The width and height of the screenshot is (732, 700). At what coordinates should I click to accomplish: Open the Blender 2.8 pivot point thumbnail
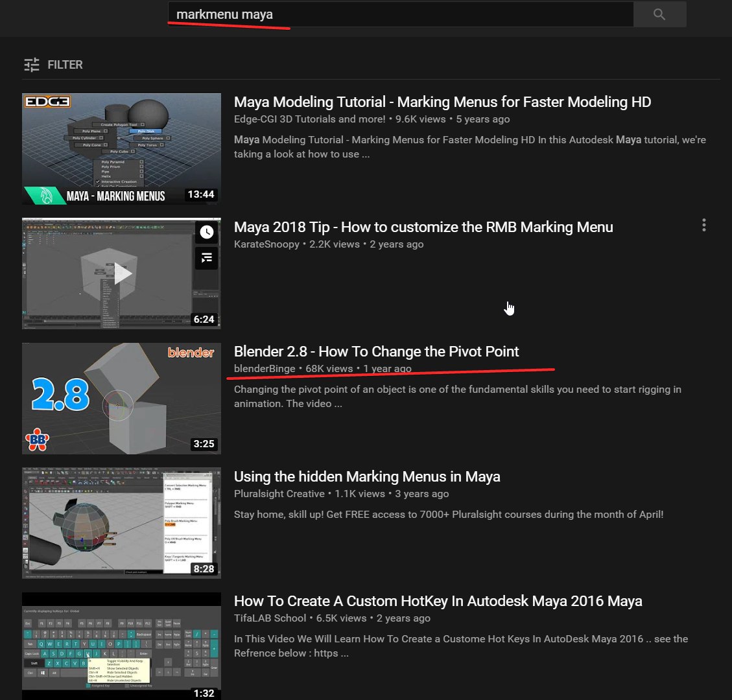click(x=121, y=399)
